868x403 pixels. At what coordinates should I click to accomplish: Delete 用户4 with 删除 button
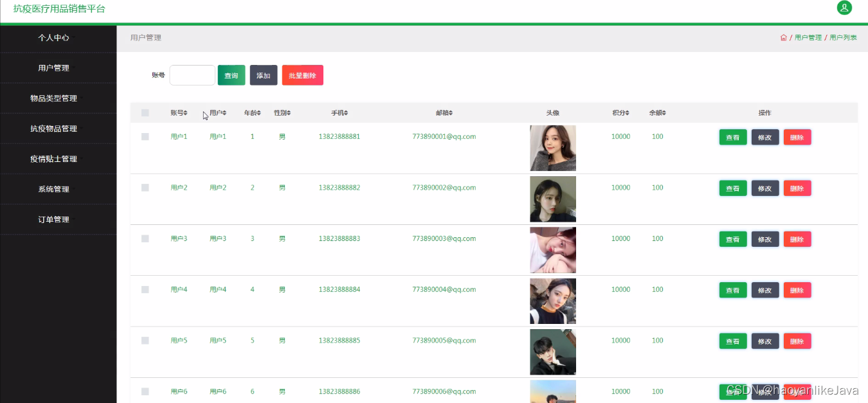(x=797, y=290)
